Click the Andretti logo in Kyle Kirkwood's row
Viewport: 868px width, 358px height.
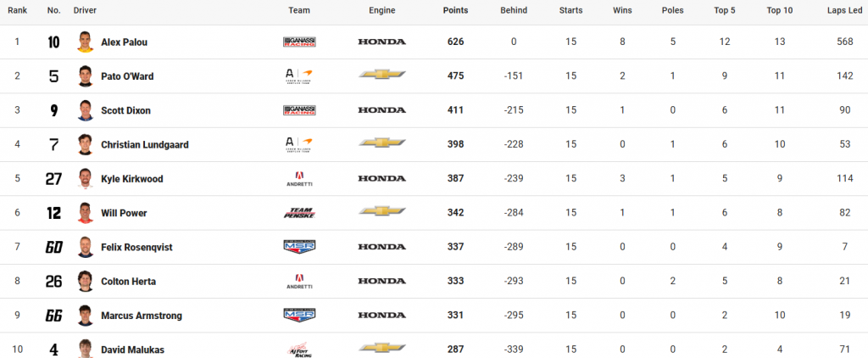click(299, 178)
